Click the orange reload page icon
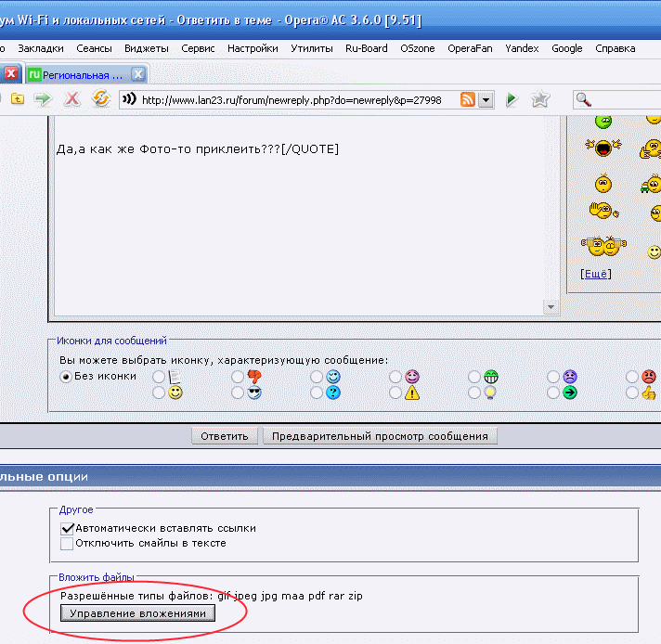Screen dimensions: 661x644 pyautogui.click(x=101, y=99)
